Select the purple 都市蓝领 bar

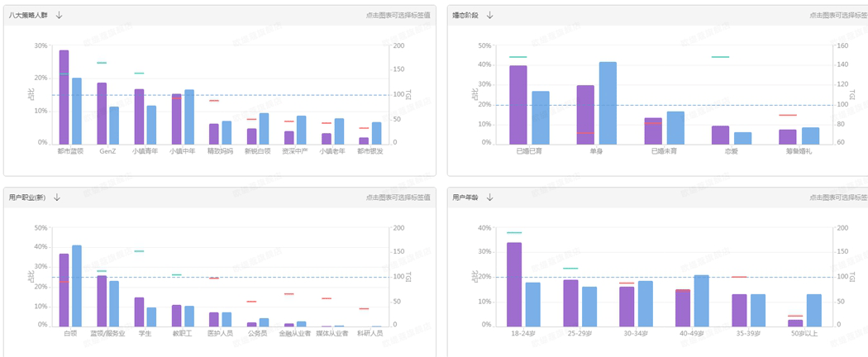pyautogui.click(x=64, y=97)
